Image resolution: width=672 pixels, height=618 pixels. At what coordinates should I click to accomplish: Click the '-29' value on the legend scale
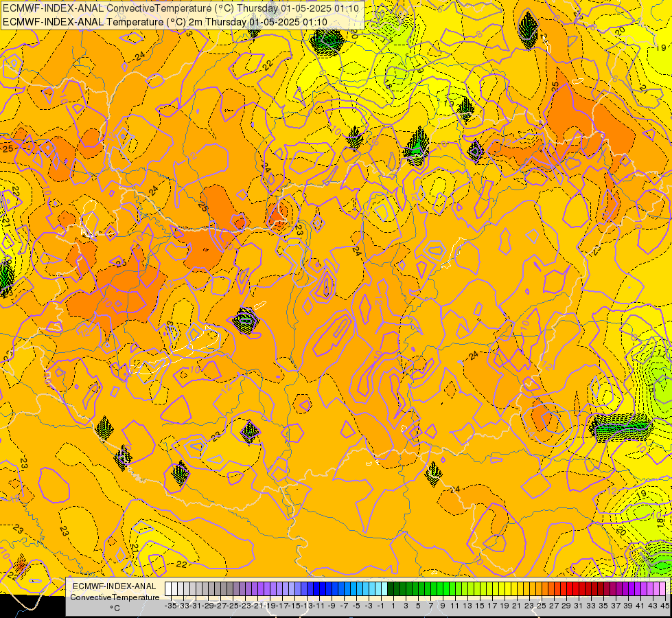pyautogui.click(x=208, y=606)
